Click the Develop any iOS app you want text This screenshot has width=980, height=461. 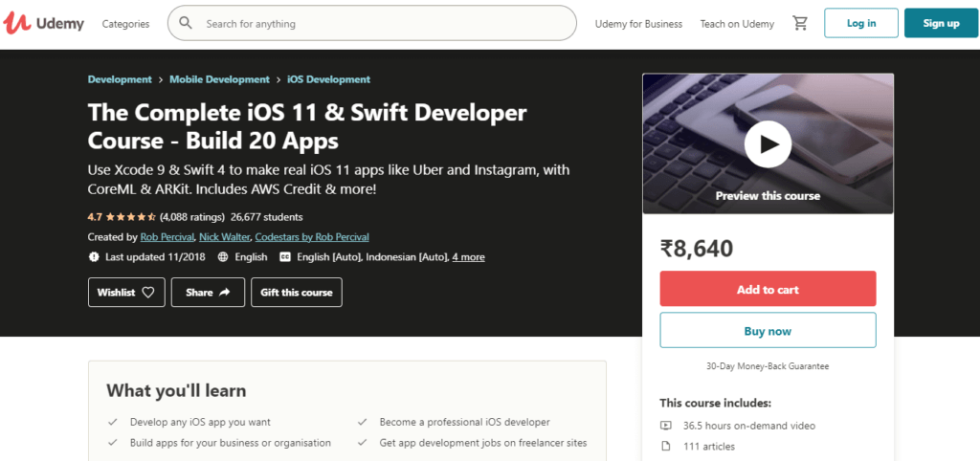(x=201, y=423)
